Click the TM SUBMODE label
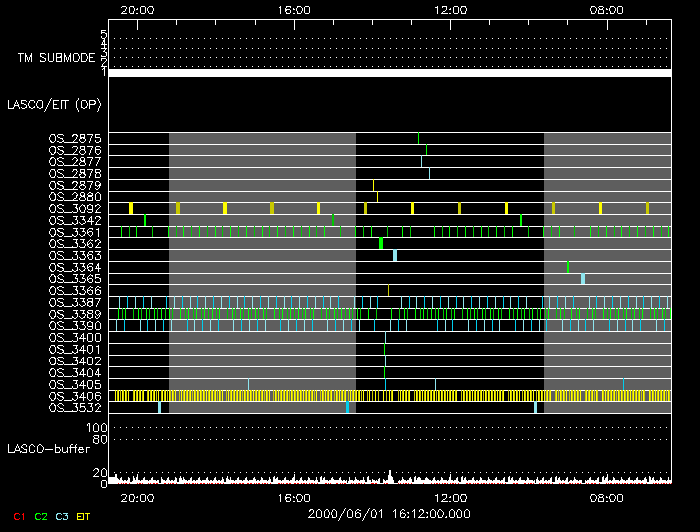The height and width of the screenshot is (532, 700). tap(56, 58)
